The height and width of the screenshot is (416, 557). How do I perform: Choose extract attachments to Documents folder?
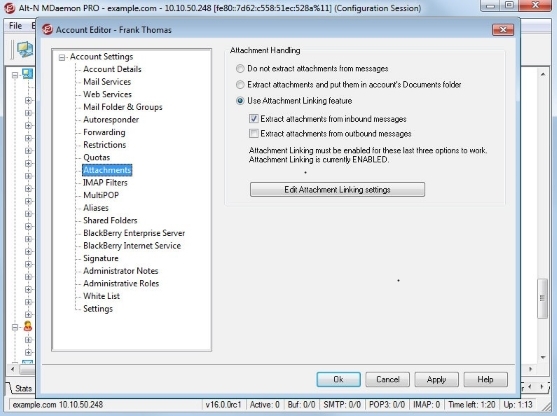point(240,85)
